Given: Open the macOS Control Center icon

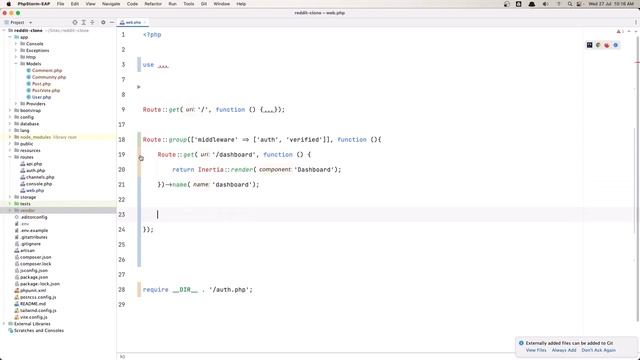Looking at the screenshot, I should pyautogui.click(x=579, y=4).
